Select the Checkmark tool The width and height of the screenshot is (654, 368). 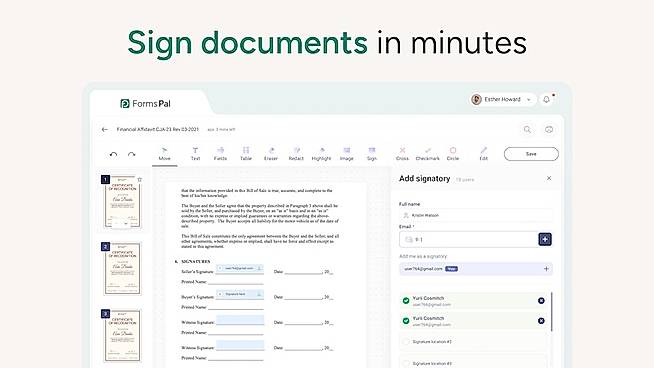pyautogui.click(x=428, y=154)
